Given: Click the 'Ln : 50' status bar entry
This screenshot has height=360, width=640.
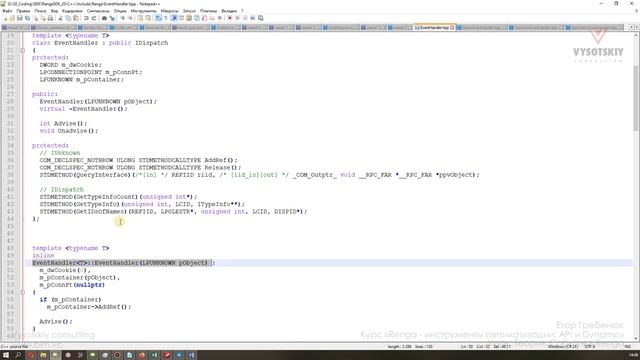Looking at the screenshot, I should point(467,347).
